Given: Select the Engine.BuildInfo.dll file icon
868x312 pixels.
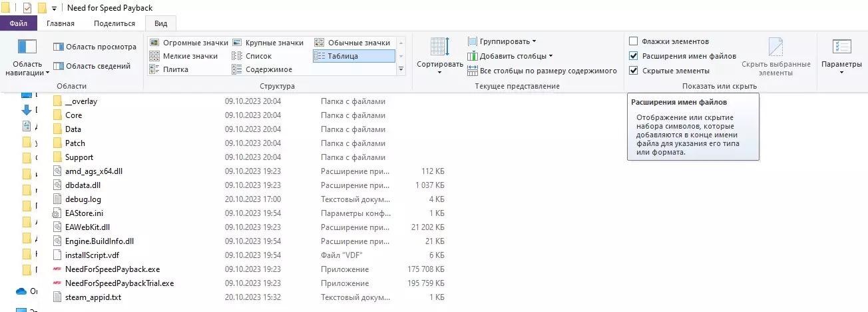Looking at the screenshot, I should pyautogui.click(x=57, y=241).
